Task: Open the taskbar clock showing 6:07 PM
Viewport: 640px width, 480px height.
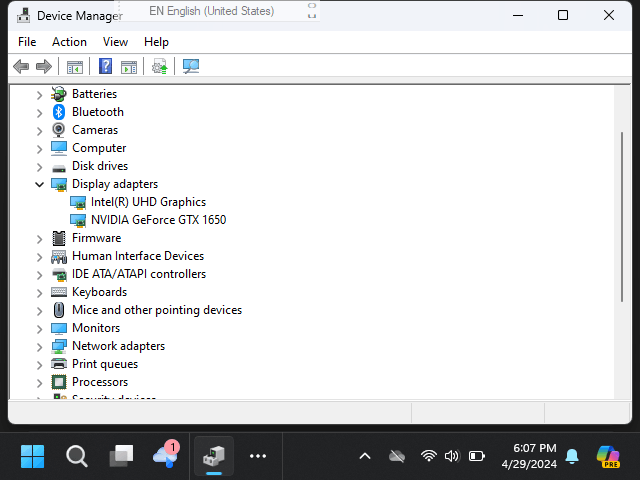Action: coord(529,456)
